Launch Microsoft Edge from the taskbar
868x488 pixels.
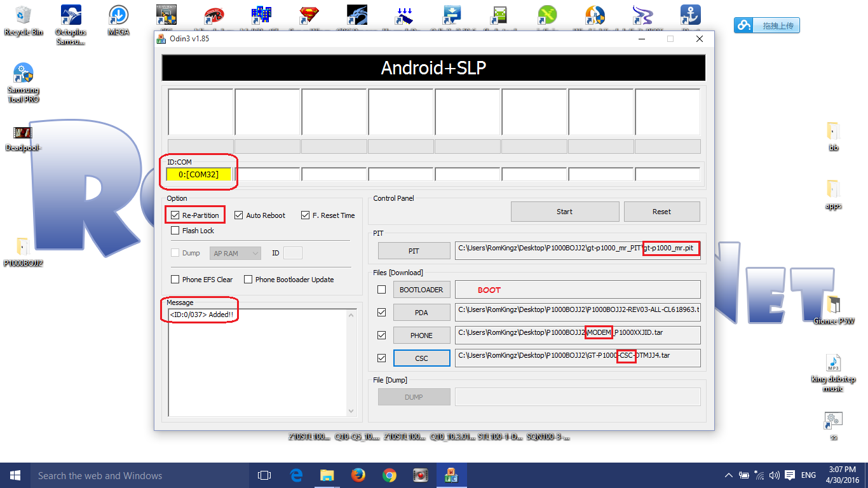(x=295, y=475)
